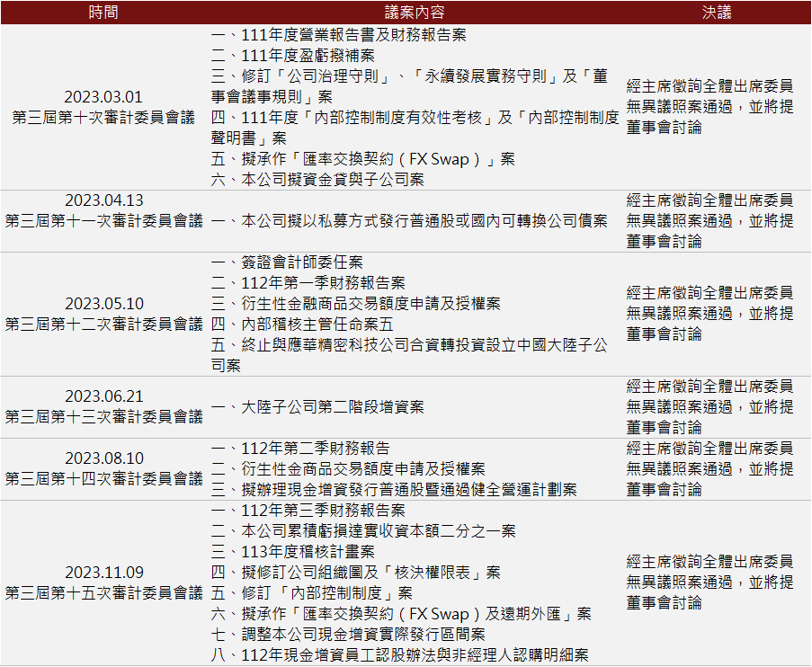Image resolution: width=812 pixels, height=667 pixels.
Task: Click 私募方式發行普通股 agenda item
Action: (409, 221)
